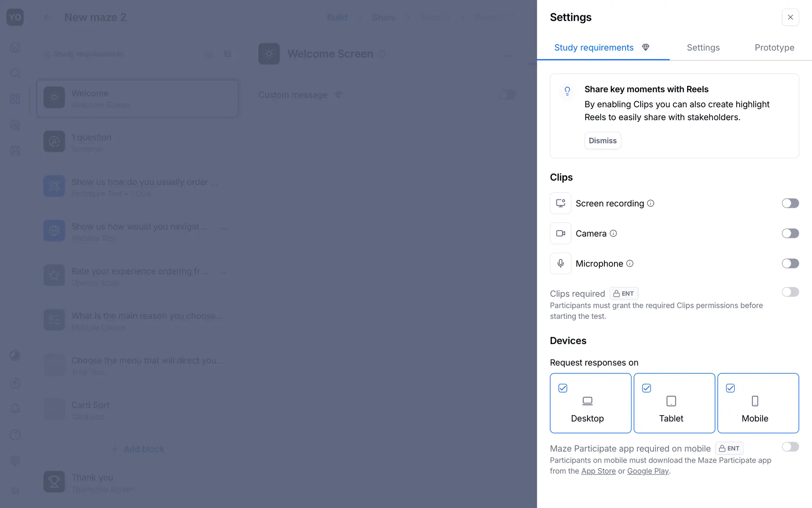812x508 pixels.
Task: Dismiss the Reels tip
Action: point(602,141)
